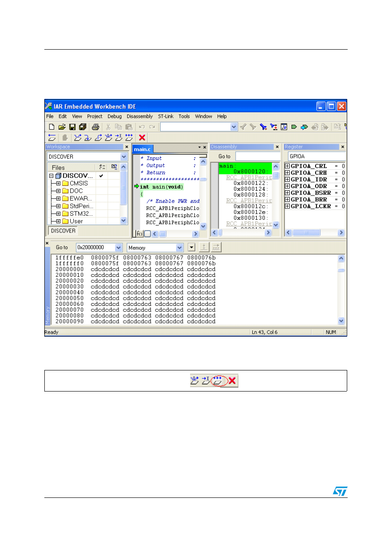Switch to the main.c editor tab
The width and height of the screenshot is (392, 555).
point(142,149)
